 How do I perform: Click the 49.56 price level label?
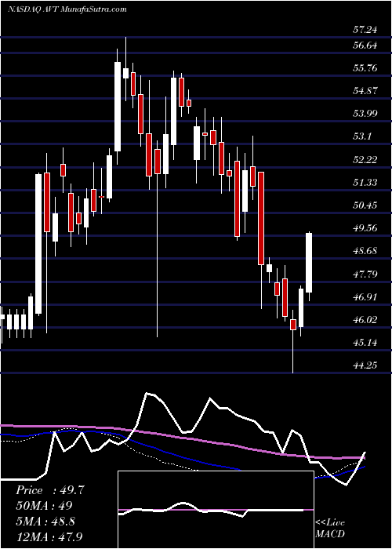(x=365, y=228)
